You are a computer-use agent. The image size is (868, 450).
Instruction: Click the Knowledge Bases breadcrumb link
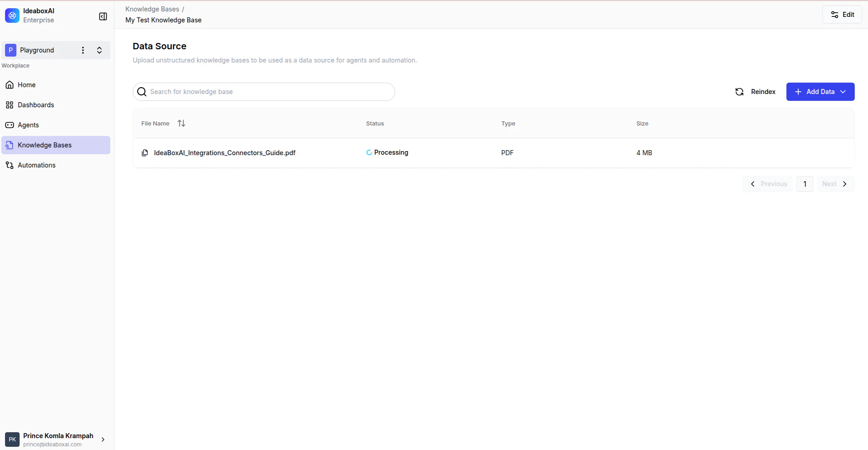[x=152, y=9]
